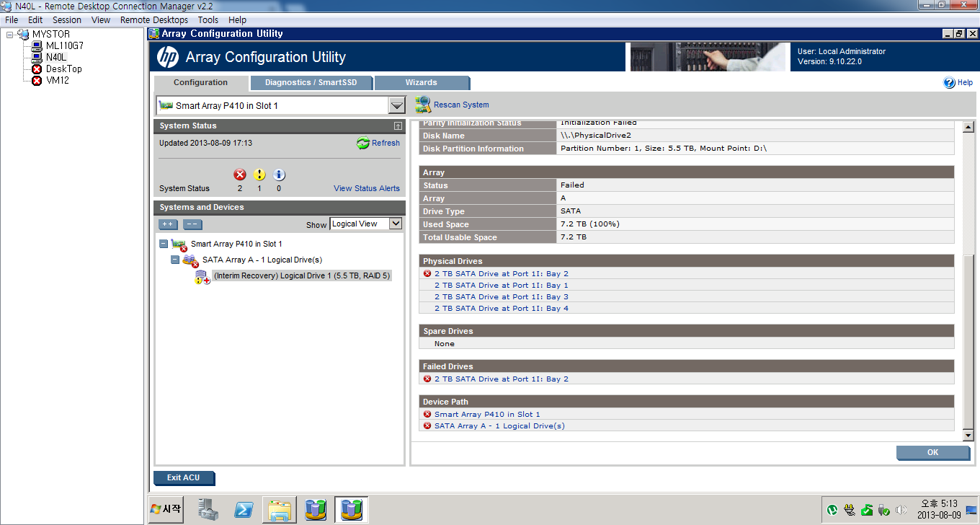Open the 2 TB SATA Drive Bay 1 link
980x525 pixels.
coord(502,286)
